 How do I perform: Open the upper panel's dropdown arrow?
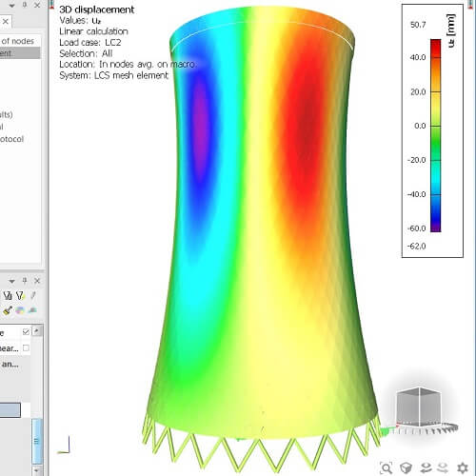[11, 6]
